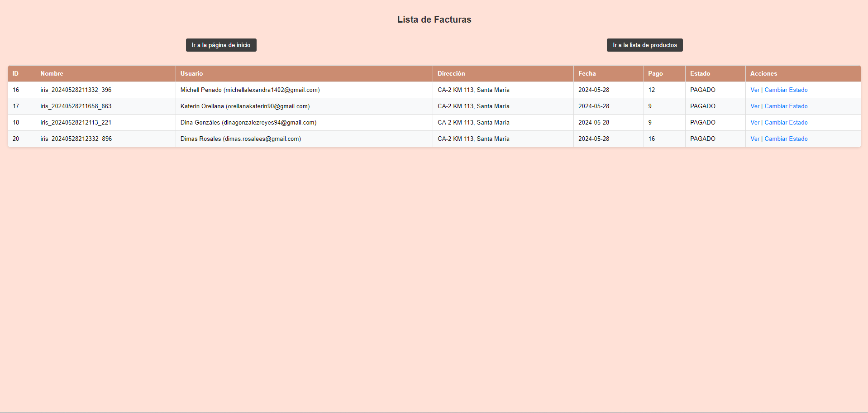Click the Dirección column header
The width and height of the screenshot is (868, 413).
tap(451, 73)
